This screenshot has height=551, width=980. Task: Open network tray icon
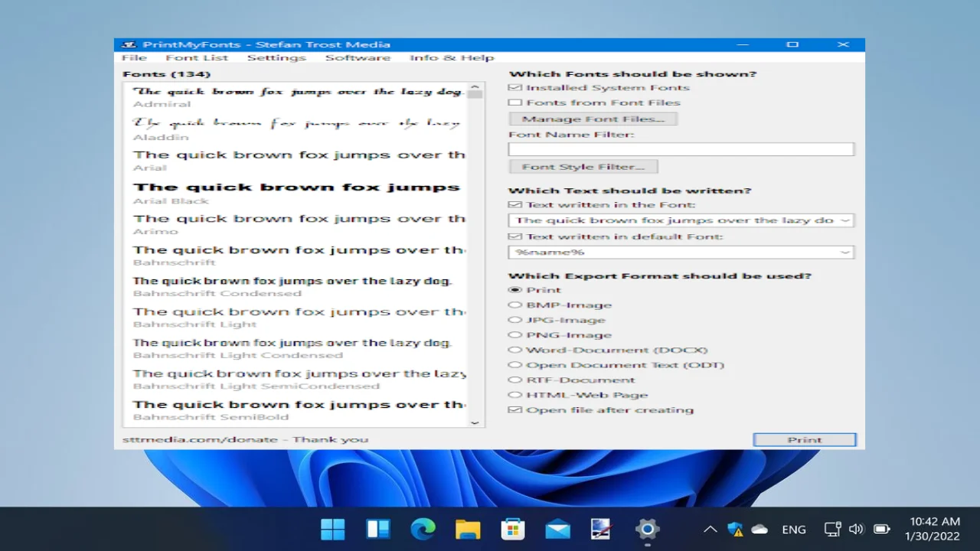[x=832, y=529]
